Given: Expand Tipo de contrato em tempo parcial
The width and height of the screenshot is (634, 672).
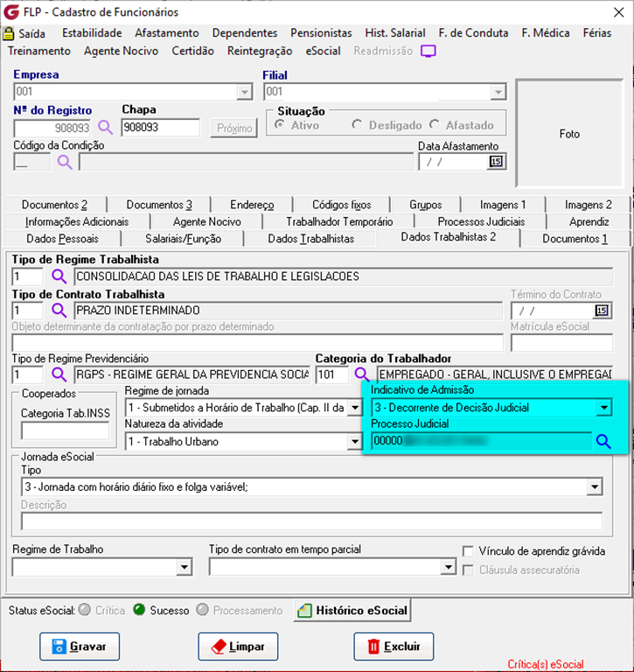Looking at the screenshot, I should [448, 567].
